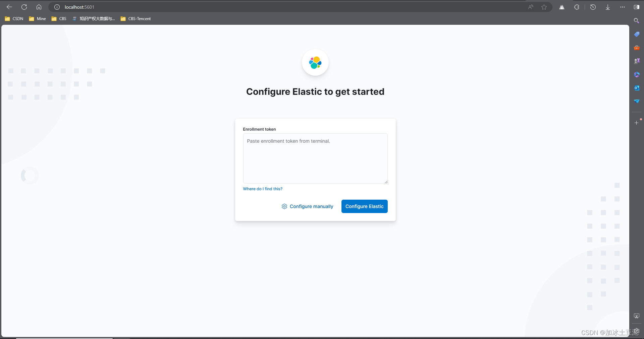Viewport: 644px width, 339px height.
Task: Open the triangle extension icon in toolbar
Action: click(562, 7)
